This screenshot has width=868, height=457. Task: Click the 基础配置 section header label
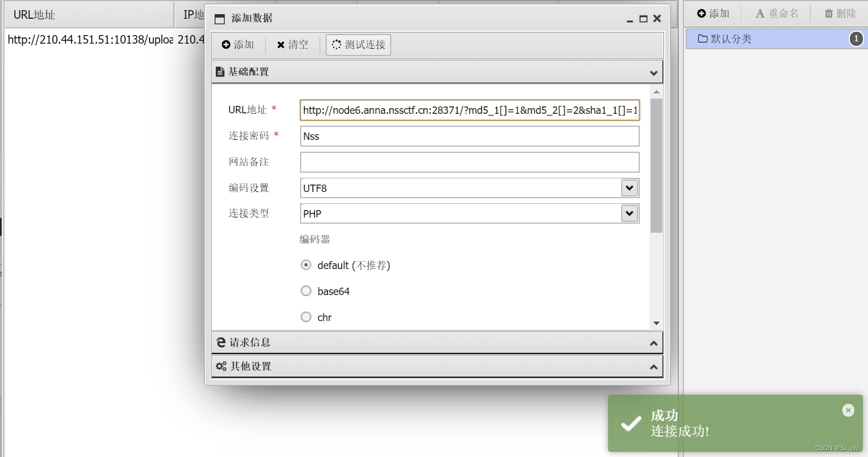pyautogui.click(x=249, y=72)
